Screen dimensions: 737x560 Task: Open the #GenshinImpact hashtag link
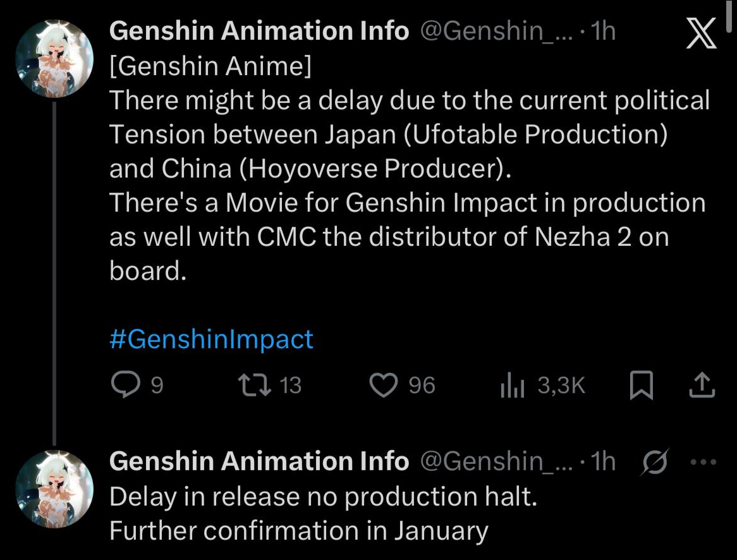(211, 339)
